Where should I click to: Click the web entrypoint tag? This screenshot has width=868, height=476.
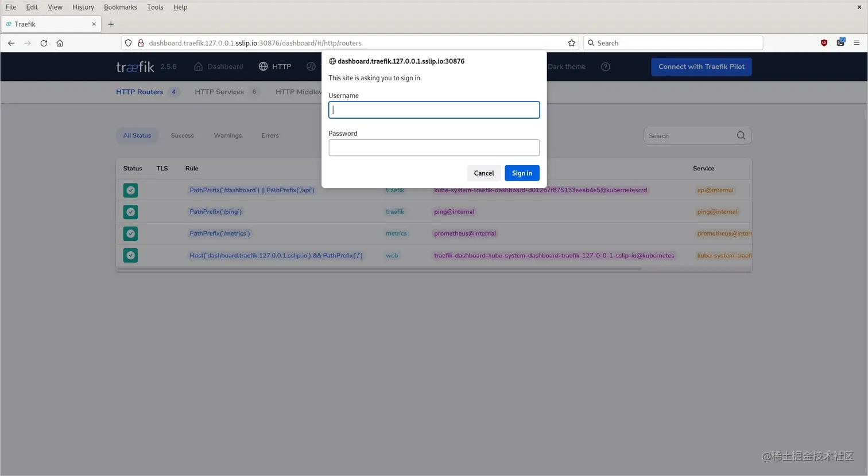[392, 256]
